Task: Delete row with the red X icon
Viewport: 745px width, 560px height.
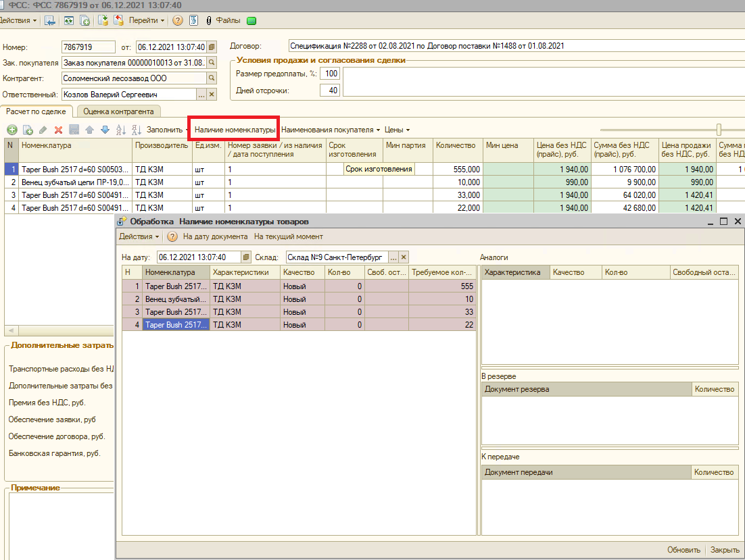Action: coord(58,130)
